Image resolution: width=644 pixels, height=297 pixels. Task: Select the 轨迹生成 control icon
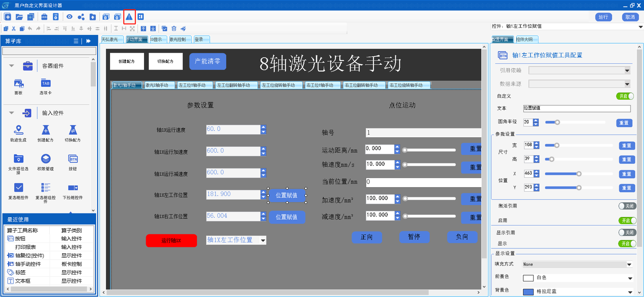[x=19, y=133]
